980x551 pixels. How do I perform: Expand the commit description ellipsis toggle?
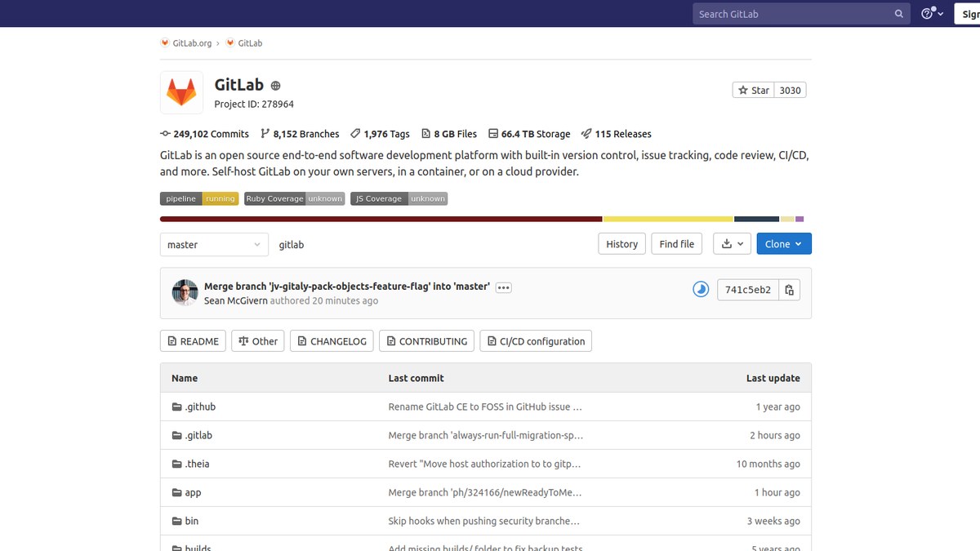point(503,287)
